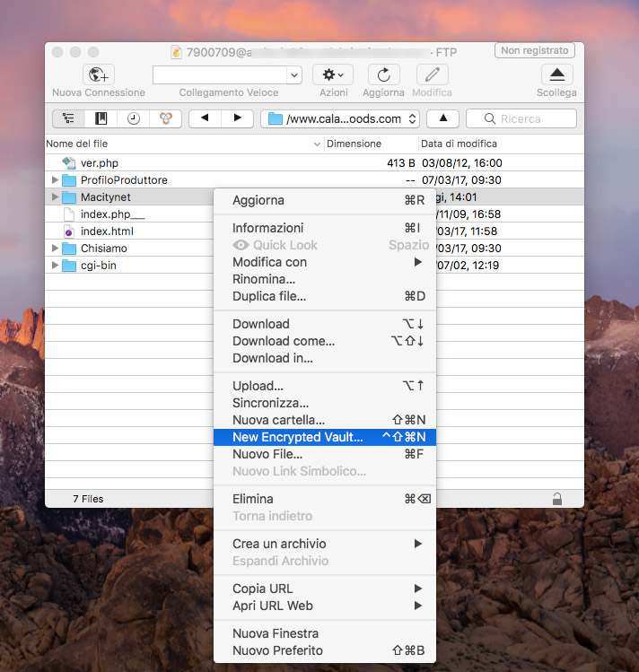Select the ProfiloProduttore folder name

tap(124, 180)
